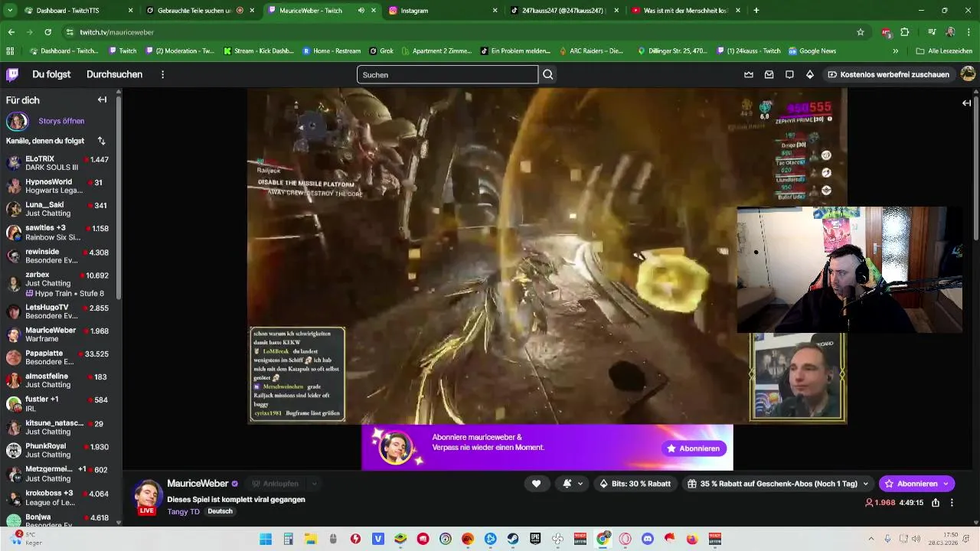Open the Bits diamond icon in header

coord(809,74)
